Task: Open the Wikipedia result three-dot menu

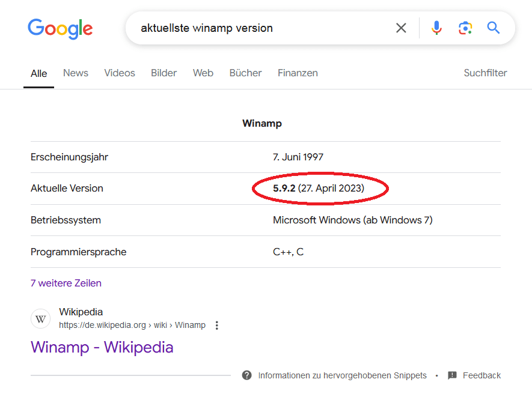Action: point(217,326)
